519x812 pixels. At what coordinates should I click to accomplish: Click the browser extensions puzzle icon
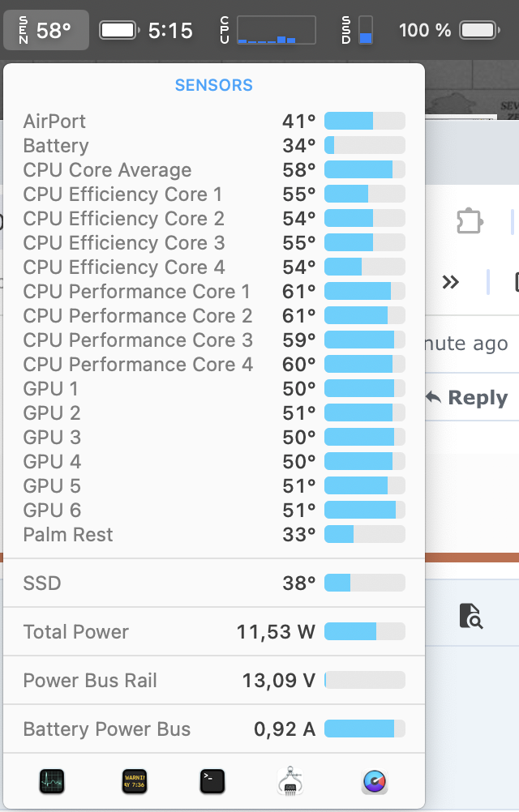[x=470, y=220]
